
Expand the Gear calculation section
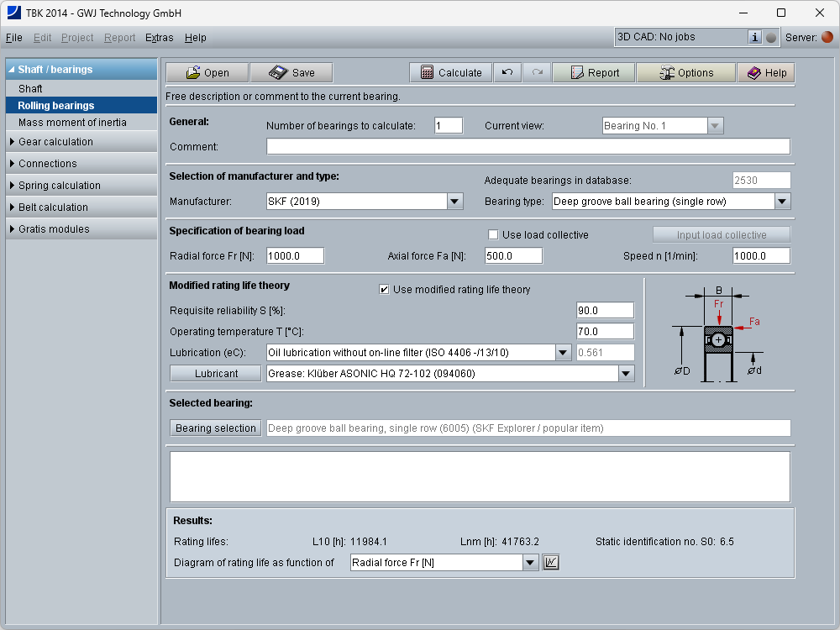55,142
